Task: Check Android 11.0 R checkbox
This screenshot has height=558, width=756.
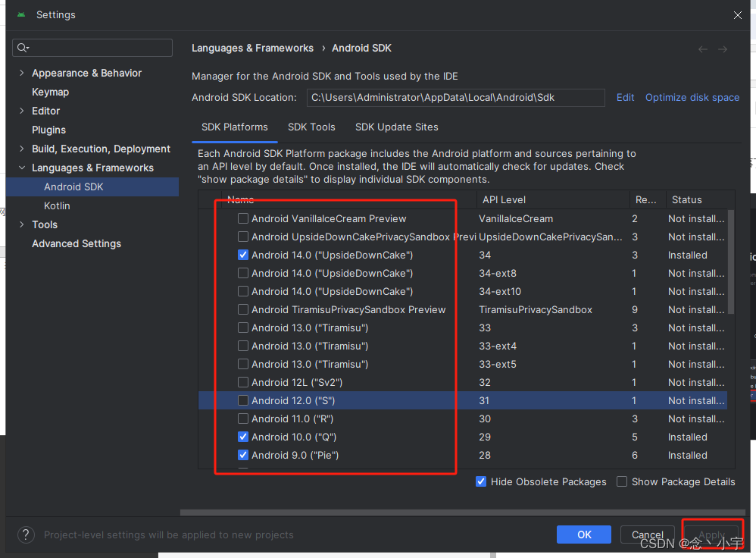Action: click(x=243, y=418)
